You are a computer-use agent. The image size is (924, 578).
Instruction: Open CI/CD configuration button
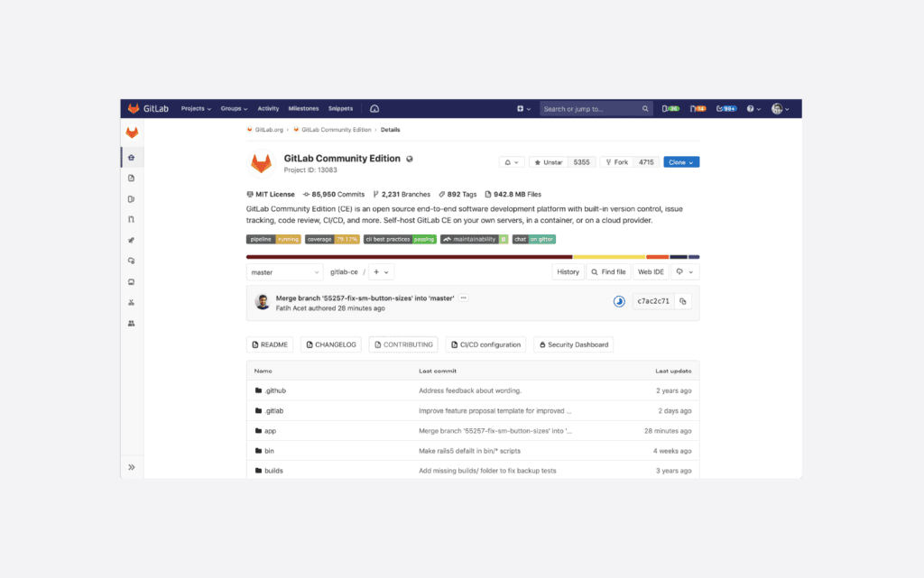[485, 345]
